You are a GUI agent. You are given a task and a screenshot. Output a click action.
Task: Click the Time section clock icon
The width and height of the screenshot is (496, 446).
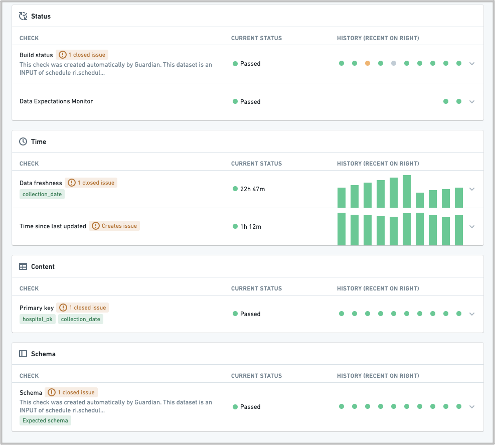click(23, 142)
